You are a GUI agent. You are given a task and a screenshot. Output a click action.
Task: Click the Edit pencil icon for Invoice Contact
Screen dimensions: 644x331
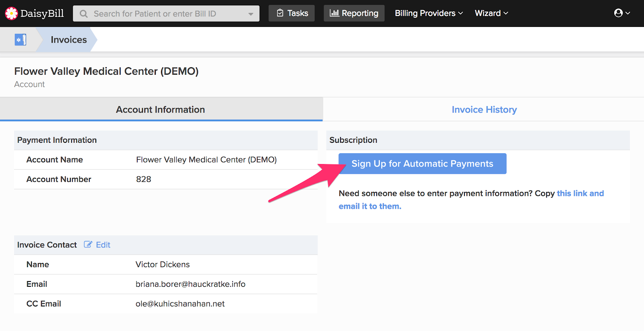[88, 245]
